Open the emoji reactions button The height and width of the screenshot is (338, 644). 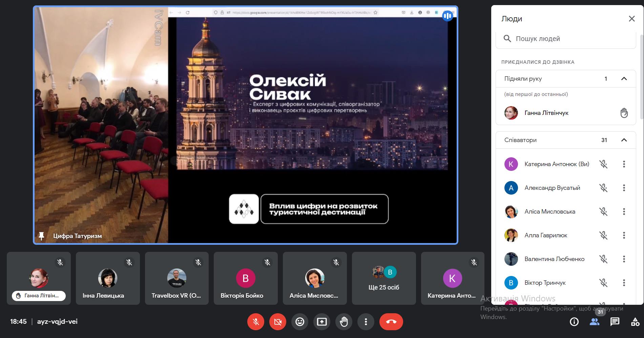coord(299,322)
